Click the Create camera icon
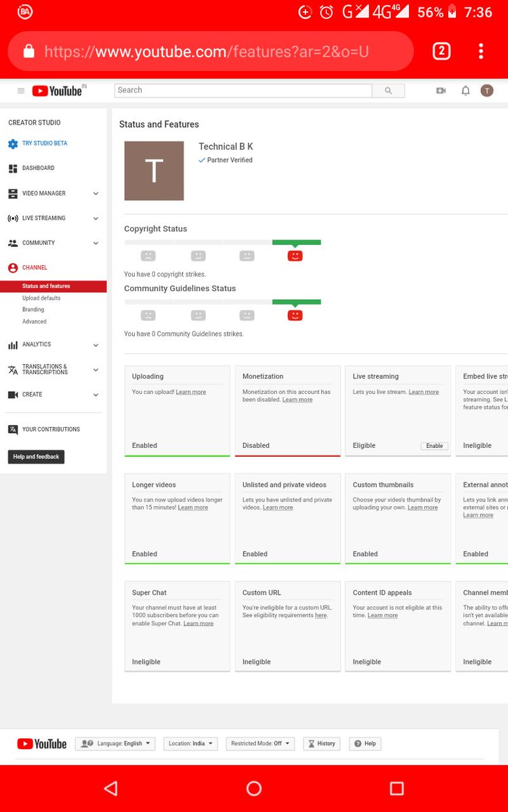 click(13, 394)
